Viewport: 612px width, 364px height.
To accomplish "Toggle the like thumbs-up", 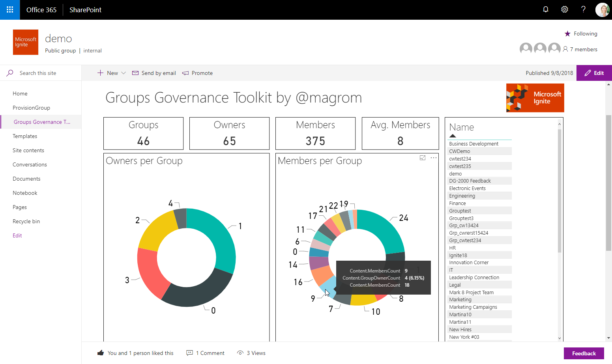I will 101,353.
